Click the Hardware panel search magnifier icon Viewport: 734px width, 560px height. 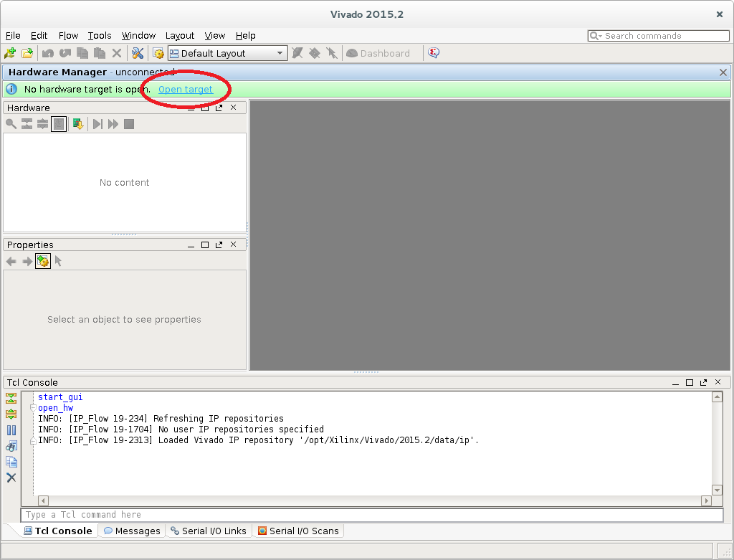(x=11, y=124)
